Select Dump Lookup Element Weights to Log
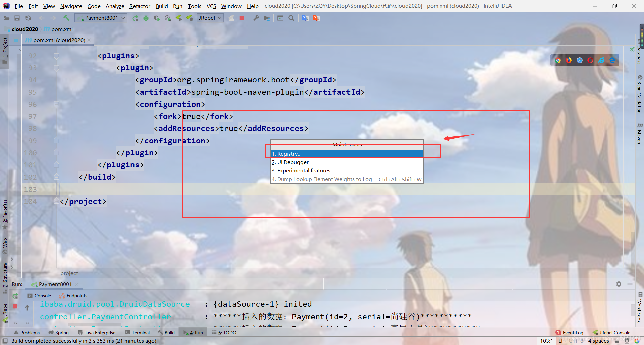This screenshot has width=644, height=345. 347,179
